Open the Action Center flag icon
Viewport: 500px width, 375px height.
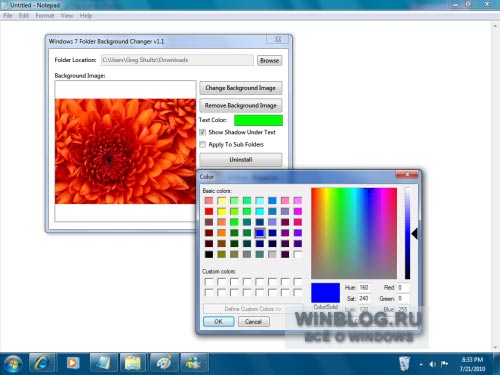tap(444, 364)
